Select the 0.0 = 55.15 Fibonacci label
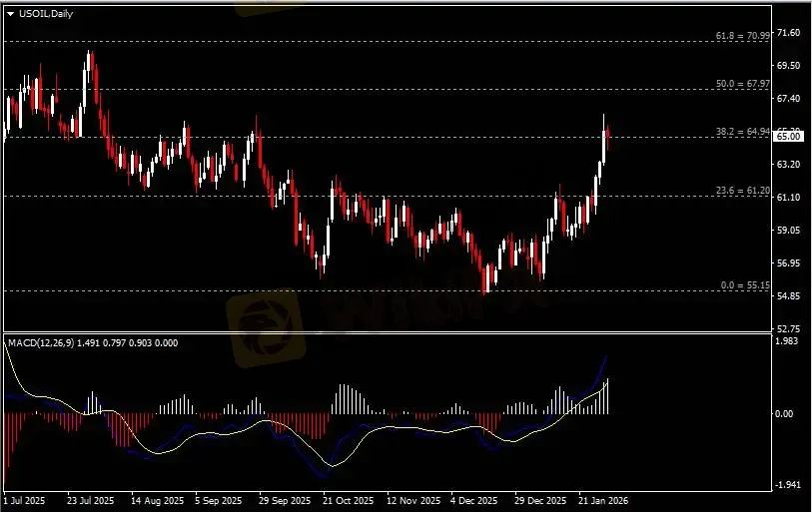812x512 pixels. coord(745,285)
